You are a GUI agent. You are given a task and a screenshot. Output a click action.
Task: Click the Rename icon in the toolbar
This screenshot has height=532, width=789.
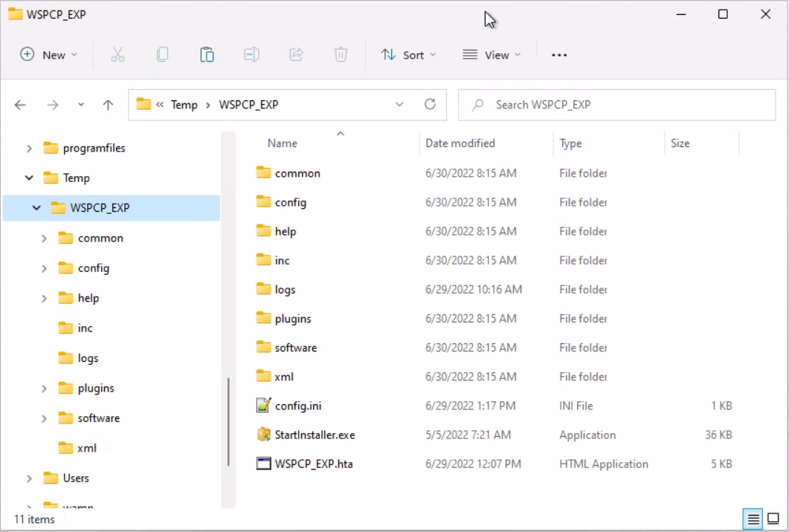pos(251,54)
